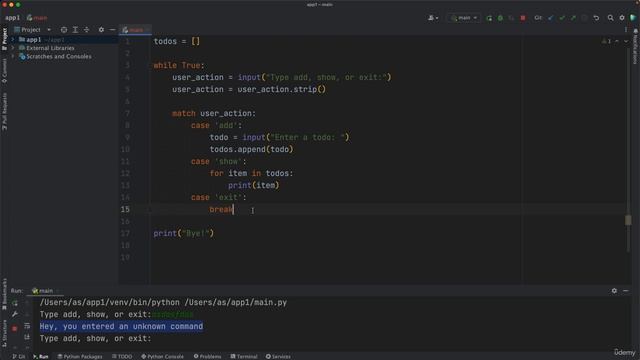Open Run panel settings gear

[x=614, y=291]
